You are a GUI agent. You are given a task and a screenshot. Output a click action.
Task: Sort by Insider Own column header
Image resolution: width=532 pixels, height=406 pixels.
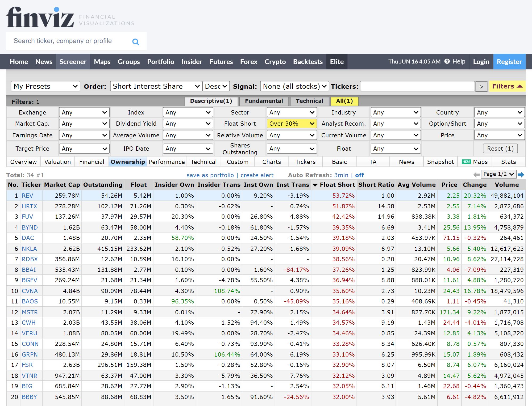[174, 185]
